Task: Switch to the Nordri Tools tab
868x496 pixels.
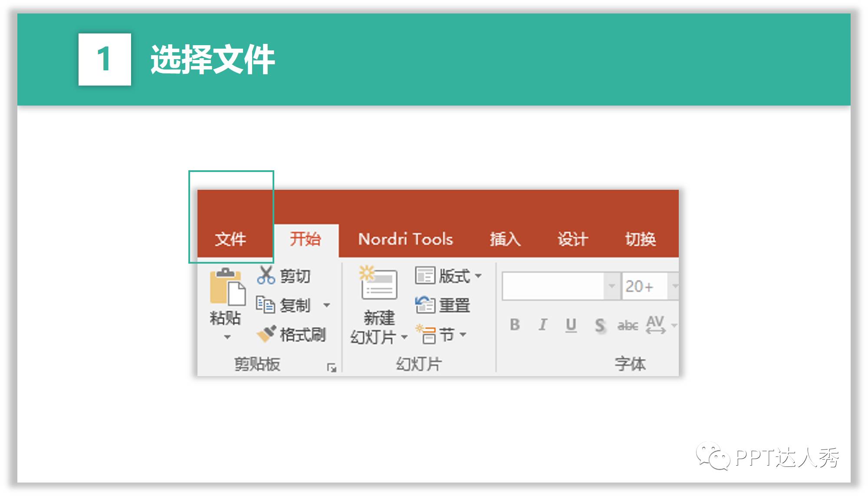Action: pos(405,239)
